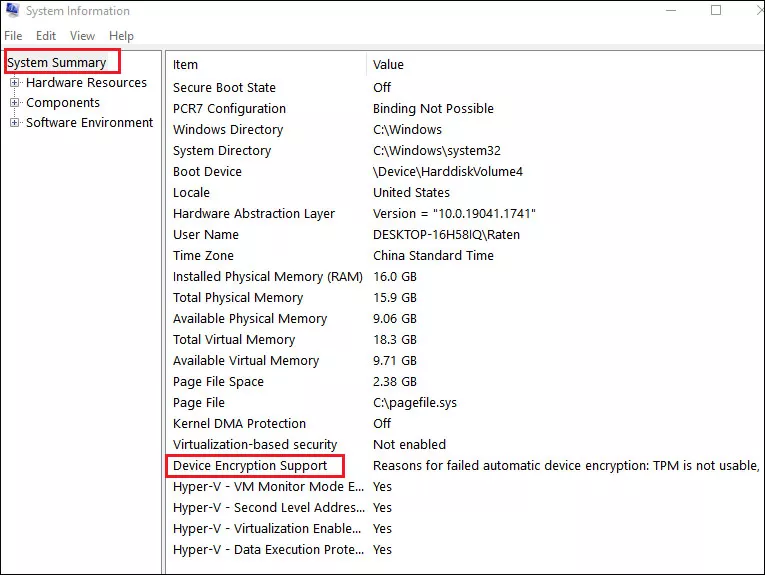This screenshot has width=765, height=575.
Task: Expand the Components node
Action: point(15,102)
